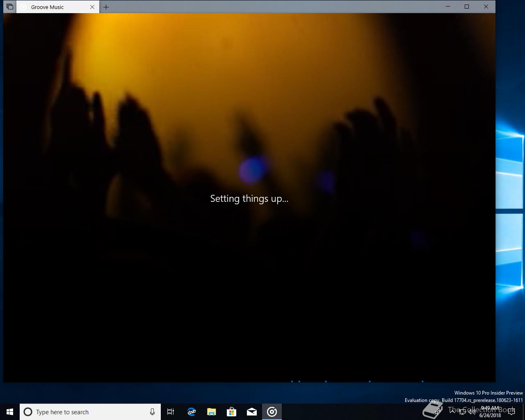Open Action Center notifications icon
Image resolution: width=525 pixels, height=420 pixels.
pyautogui.click(x=511, y=412)
